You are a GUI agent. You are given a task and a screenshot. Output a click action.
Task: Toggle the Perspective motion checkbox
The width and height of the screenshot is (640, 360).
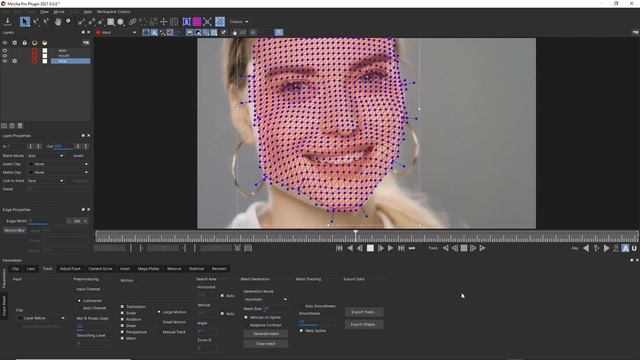(x=122, y=332)
